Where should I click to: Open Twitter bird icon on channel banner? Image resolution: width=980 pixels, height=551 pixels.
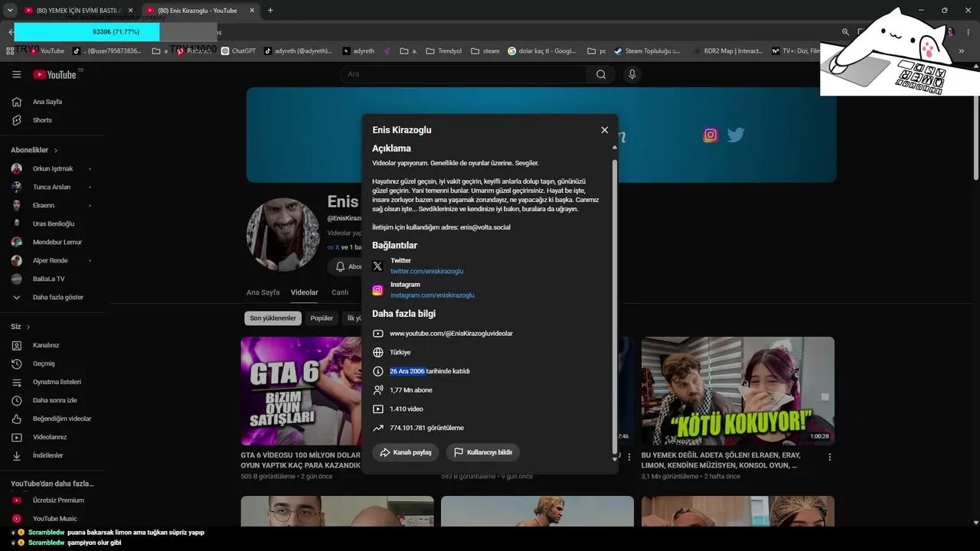coord(736,135)
